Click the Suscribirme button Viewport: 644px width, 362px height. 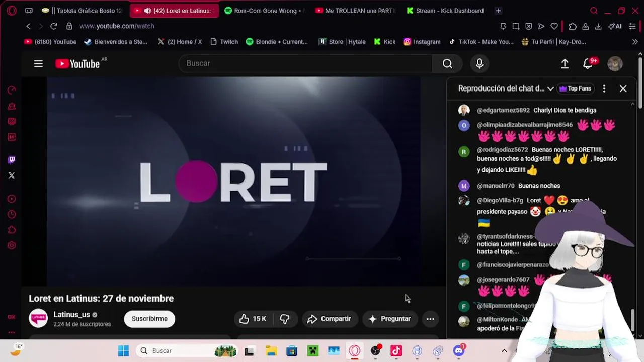pyautogui.click(x=149, y=319)
